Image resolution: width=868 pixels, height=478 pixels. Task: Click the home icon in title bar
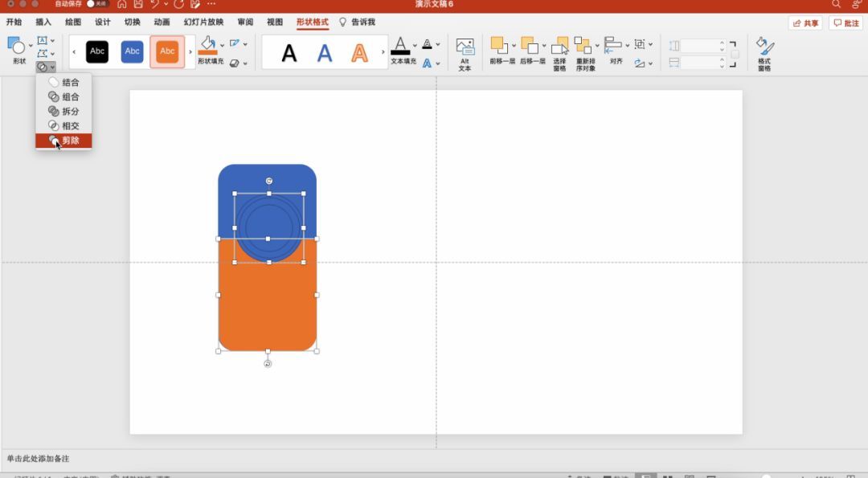pos(122,5)
